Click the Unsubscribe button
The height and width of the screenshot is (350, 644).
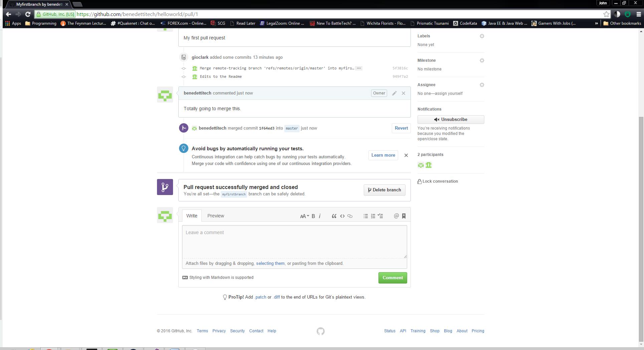(451, 120)
